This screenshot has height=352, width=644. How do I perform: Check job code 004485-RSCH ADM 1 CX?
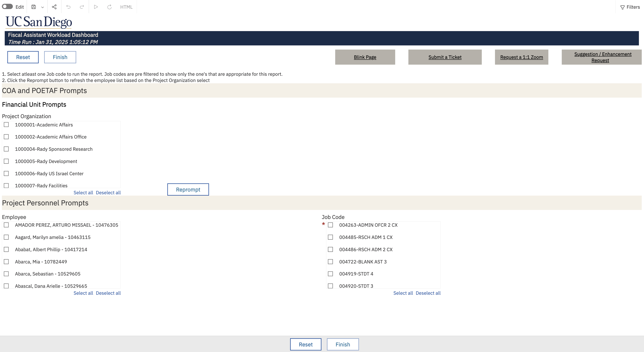[x=330, y=237]
